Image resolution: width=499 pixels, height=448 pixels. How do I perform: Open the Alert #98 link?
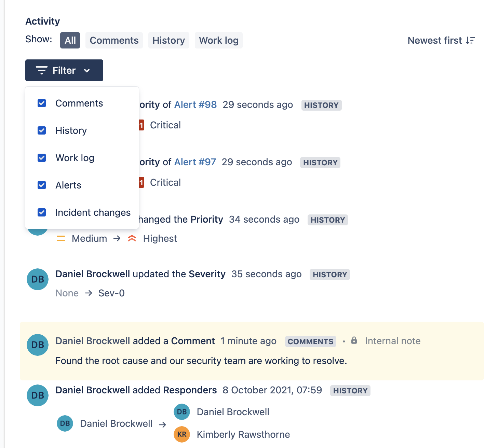coord(195,104)
